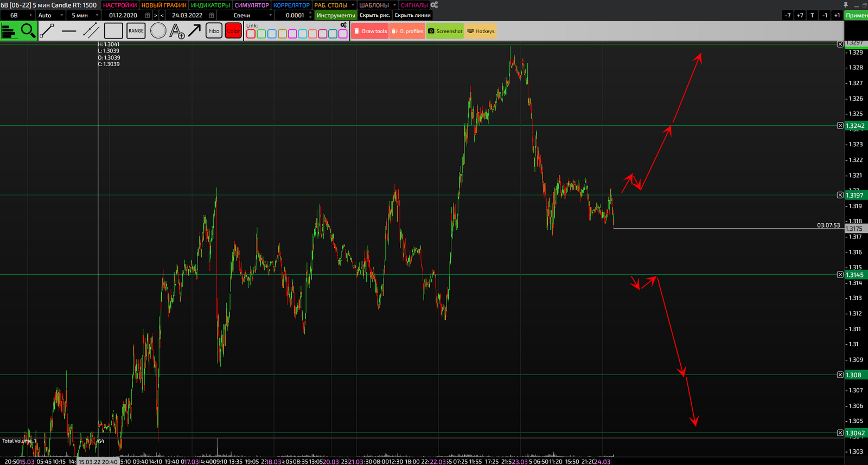Open the НОВЫЙ ГРАФИК menu

164,5
